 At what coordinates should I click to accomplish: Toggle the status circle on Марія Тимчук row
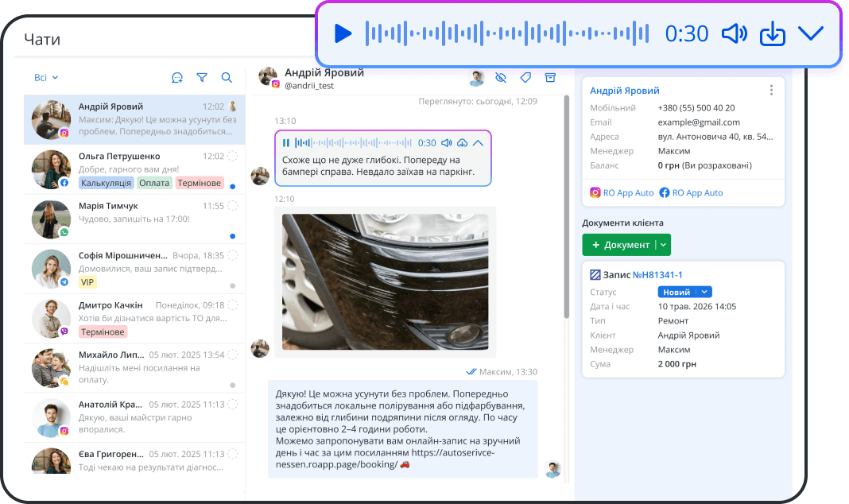(233, 206)
